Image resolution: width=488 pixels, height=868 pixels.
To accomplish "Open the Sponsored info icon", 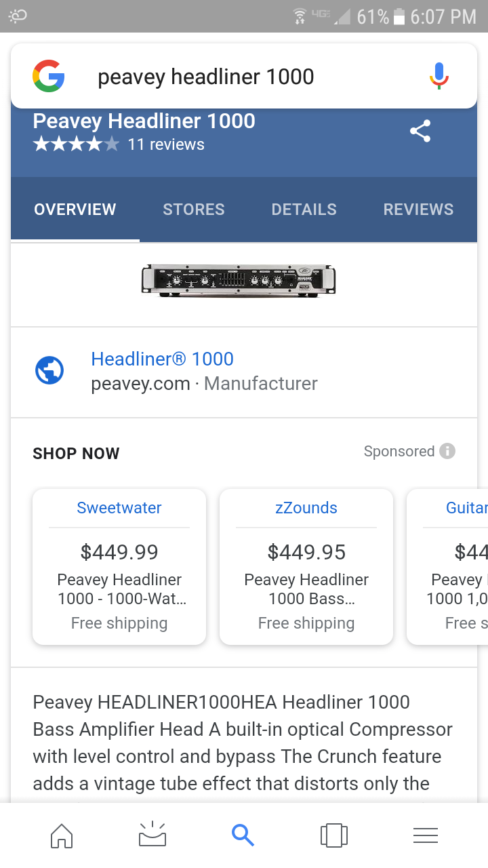I will (447, 451).
